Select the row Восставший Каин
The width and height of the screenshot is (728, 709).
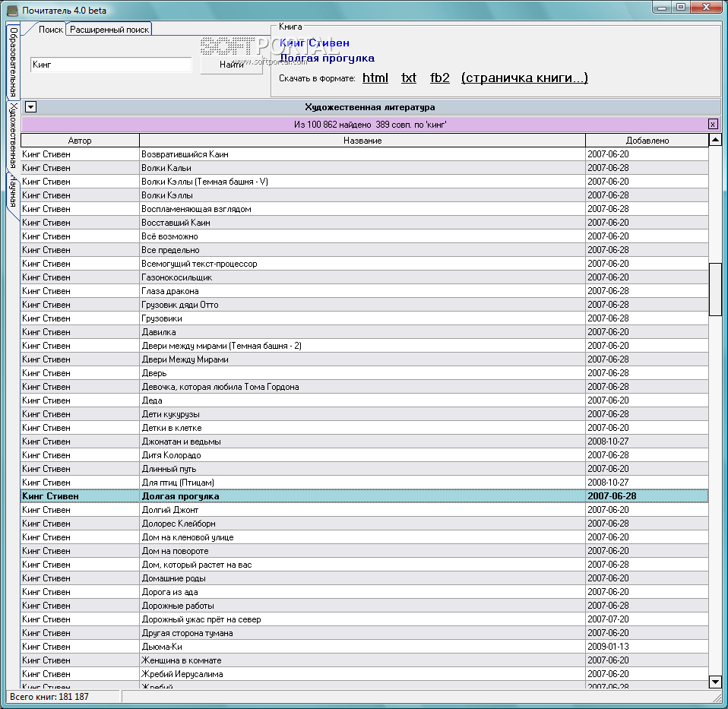click(x=365, y=223)
